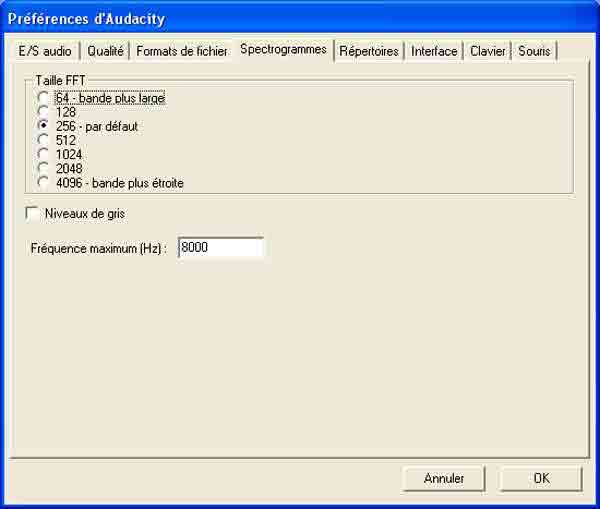Show the Souris tab
Image resolution: width=600 pixels, height=509 pixels.
point(534,51)
